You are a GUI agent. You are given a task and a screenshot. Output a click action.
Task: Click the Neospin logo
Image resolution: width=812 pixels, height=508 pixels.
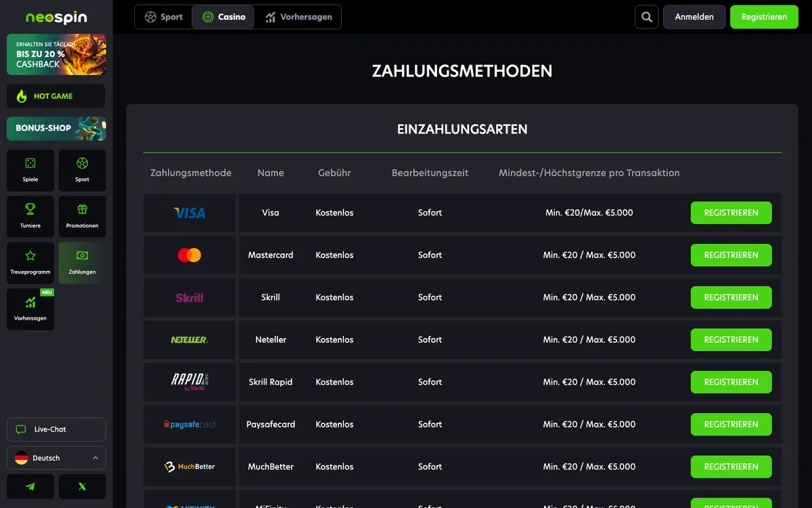(x=56, y=18)
